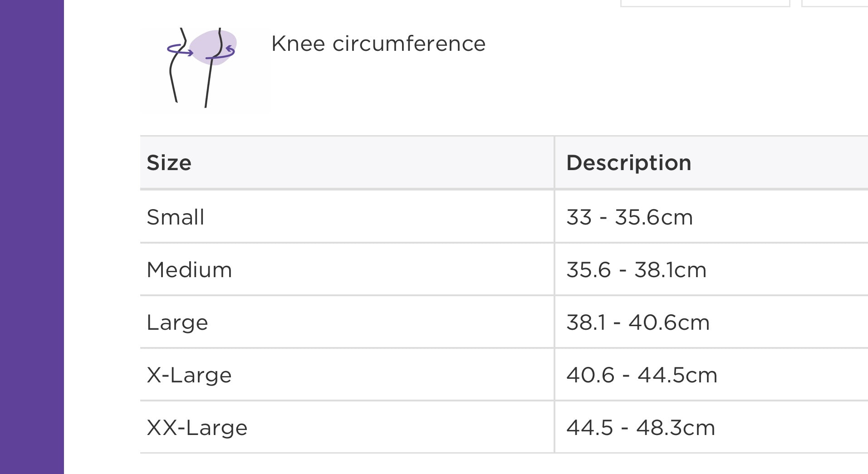This screenshot has height=474, width=868.
Task: Click the 38.1 - 40.6cm measurement cell
Action: click(638, 323)
